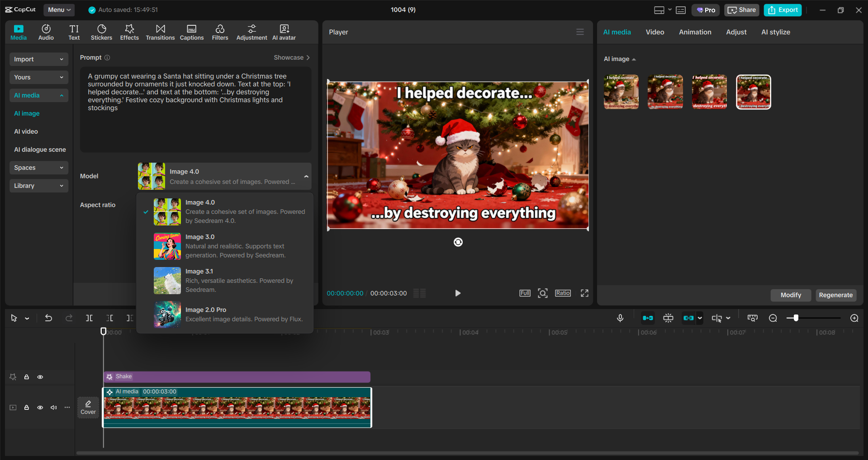Viewport: 868px width, 460px height.
Task: Open the Filters panel
Action: click(220, 32)
